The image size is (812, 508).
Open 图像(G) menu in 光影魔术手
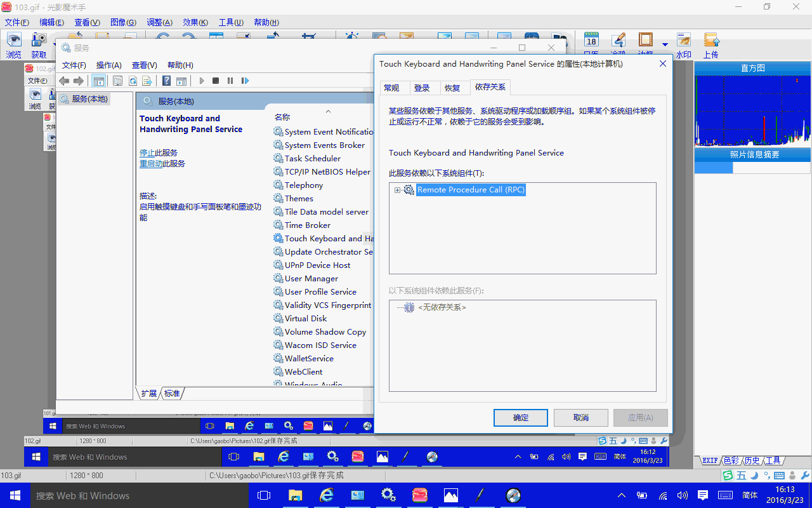click(123, 22)
